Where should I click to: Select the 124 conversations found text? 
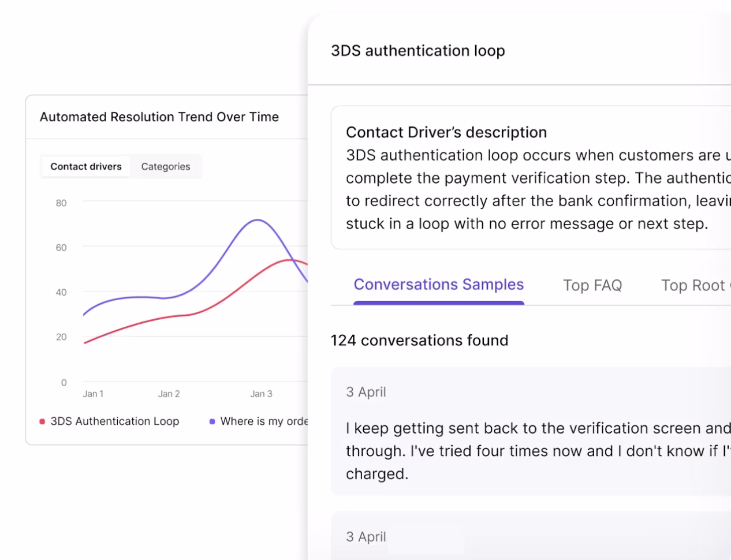(419, 340)
